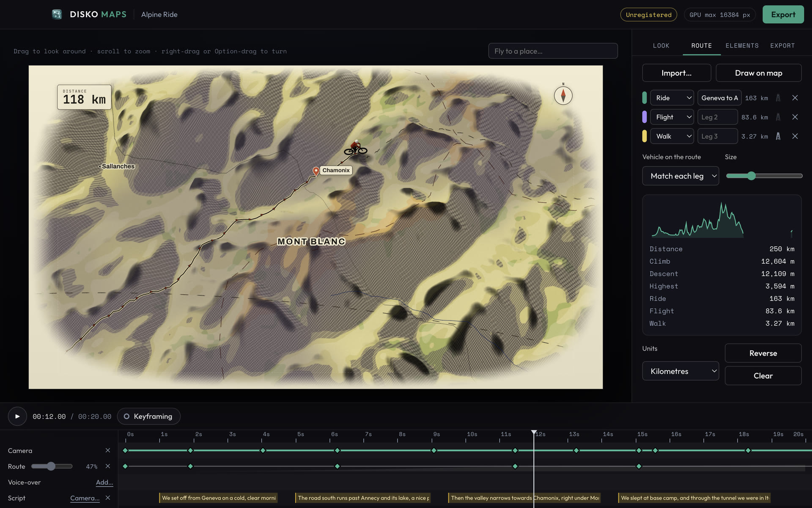This screenshot has width=812, height=508.
Task: Click the green Export button
Action: [783, 14]
